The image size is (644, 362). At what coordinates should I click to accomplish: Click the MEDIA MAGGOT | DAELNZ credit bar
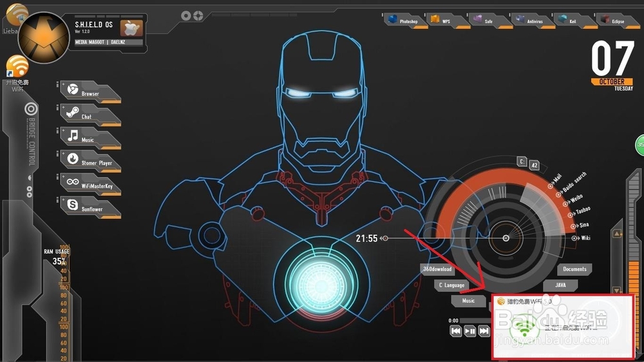click(x=108, y=42)
